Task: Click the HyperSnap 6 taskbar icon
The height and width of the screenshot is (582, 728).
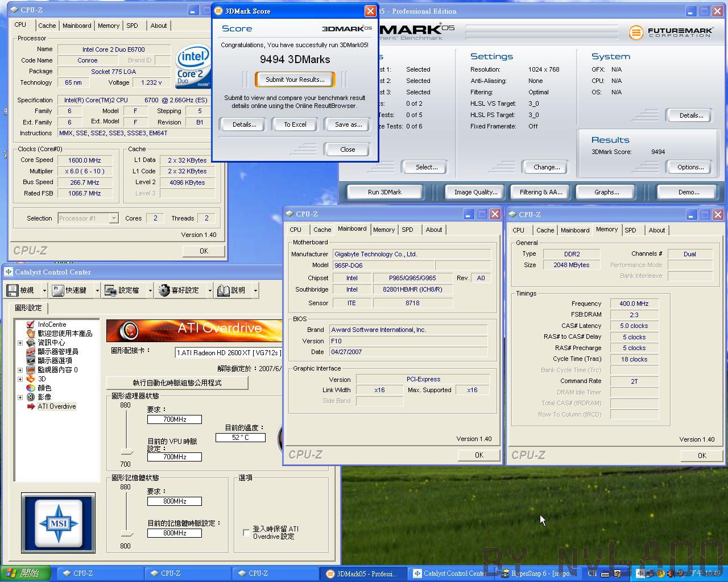Action: tap(506, 573)
